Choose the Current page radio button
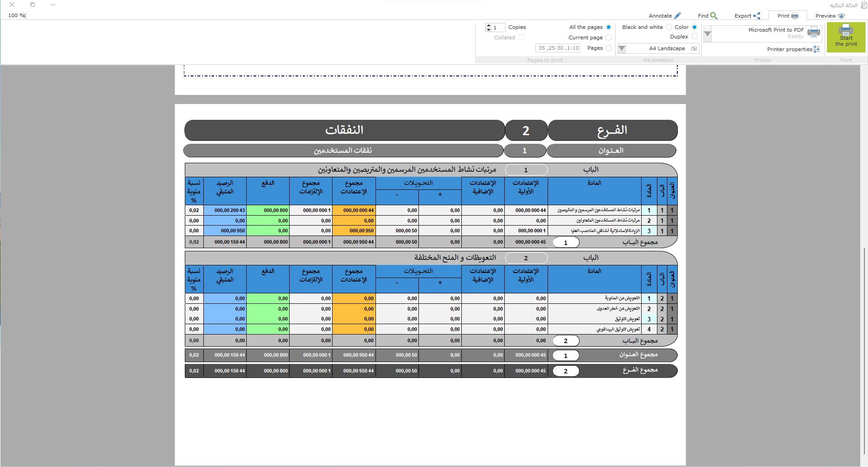Image resolution: width=868 pixels, height=467 pixels. coord(609,38)
